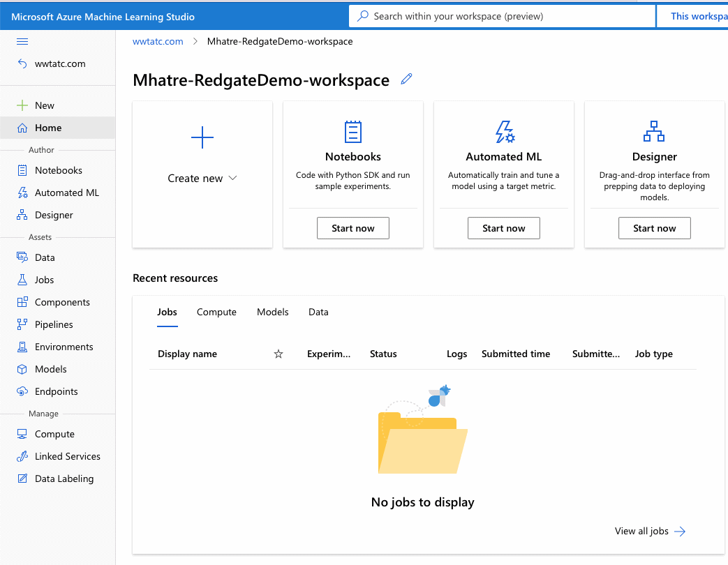
Task: Click the Pipelines icon in sidebar
Action: tap(22, 324)
